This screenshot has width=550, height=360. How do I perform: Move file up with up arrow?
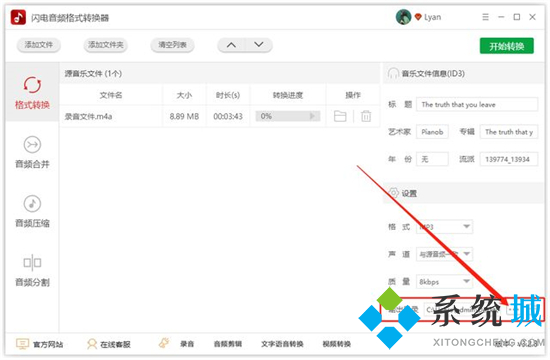pos(231,45)
